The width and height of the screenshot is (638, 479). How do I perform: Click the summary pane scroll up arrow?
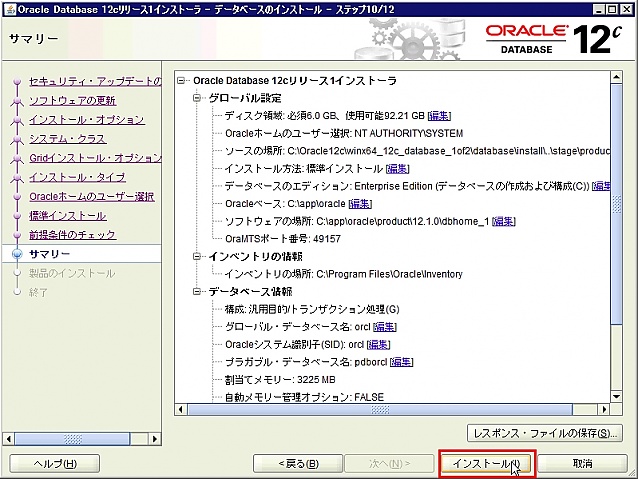(616, 77)
